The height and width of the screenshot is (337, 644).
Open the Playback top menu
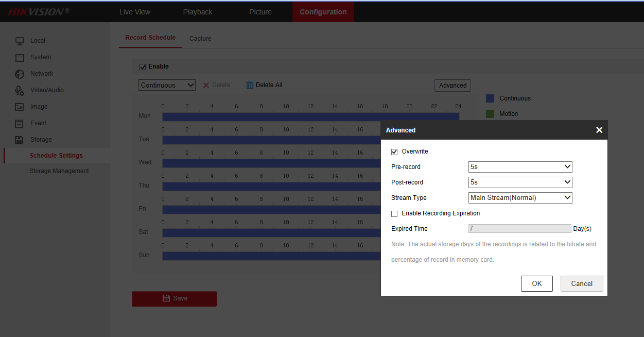click(198, 12)
